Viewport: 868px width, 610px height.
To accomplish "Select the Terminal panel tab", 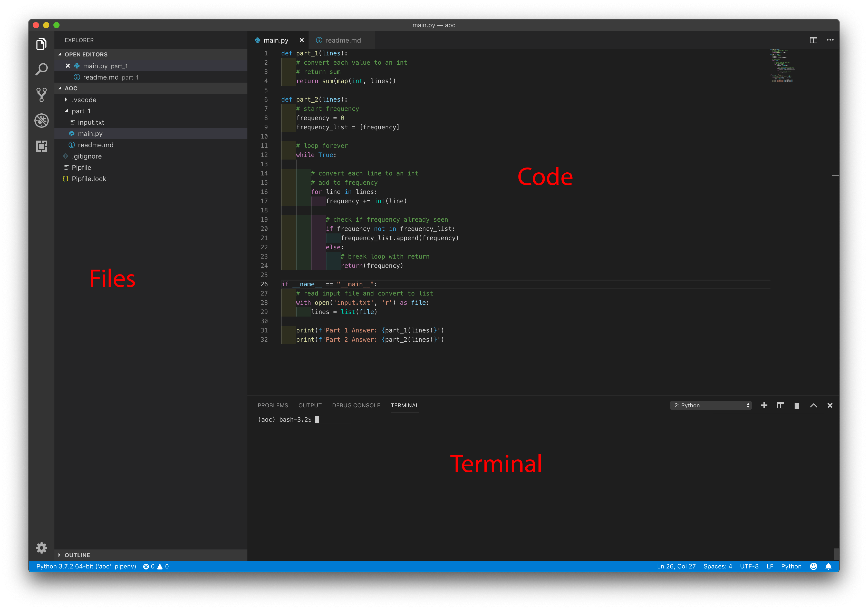I will pos(404,405).
